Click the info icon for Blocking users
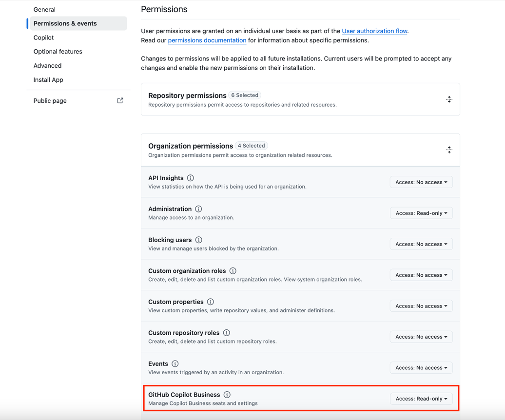505x420 pixels. pyautogui.click(x=198, y=240)
